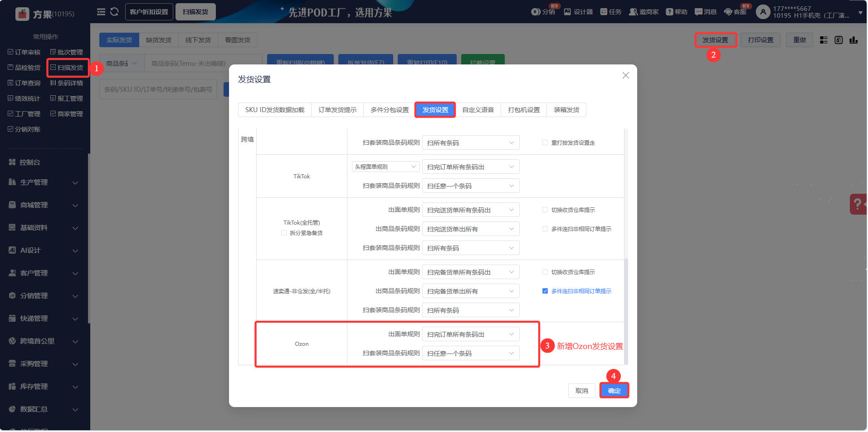
Task: Click the 跨境首公里 sidebar icon
Action: pyautogui.click(x=12, y=341)
